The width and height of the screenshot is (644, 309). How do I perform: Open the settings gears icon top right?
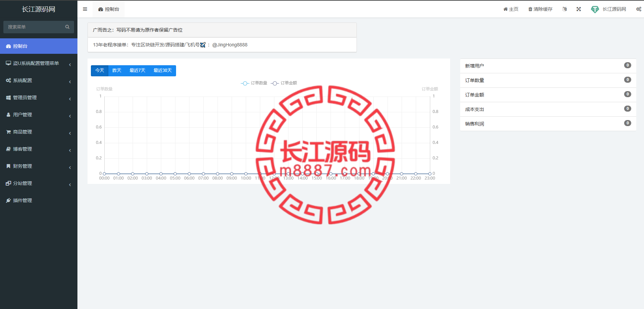pos(639,9)
